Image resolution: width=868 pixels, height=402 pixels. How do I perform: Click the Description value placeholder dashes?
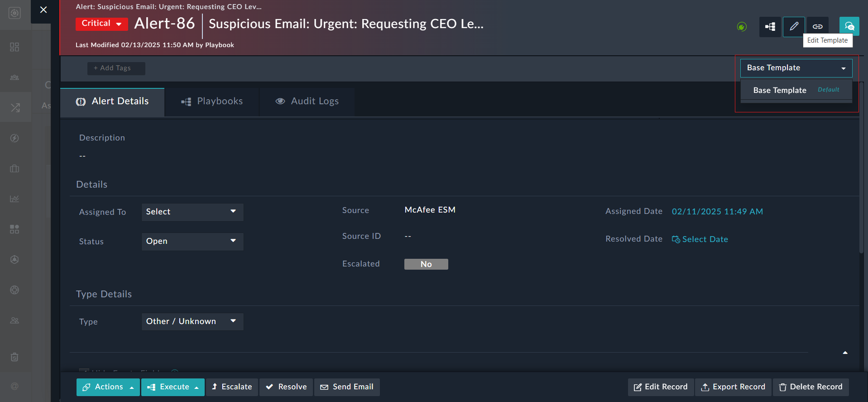coord(82,156)
